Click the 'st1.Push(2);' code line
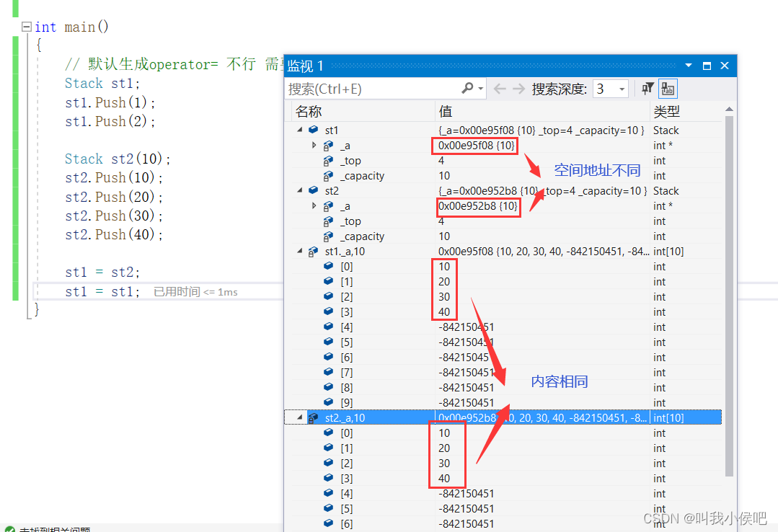778x532 pixels. 110,121
